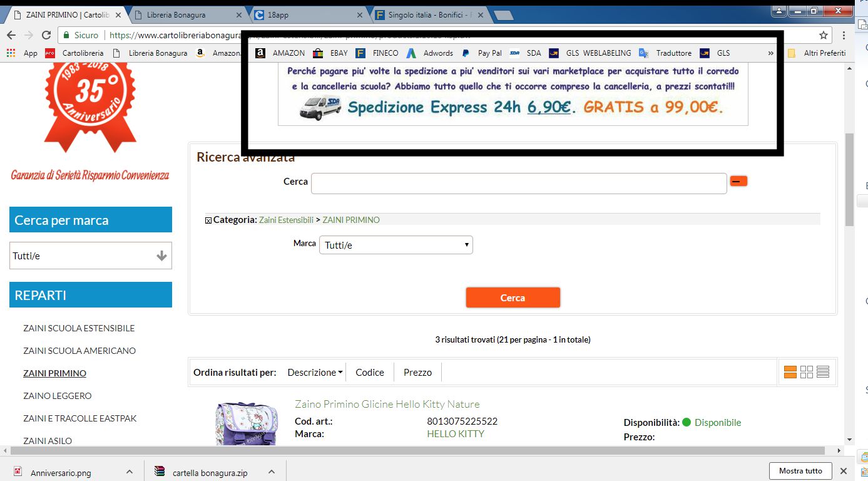Click the orange minus button beside Cerca field
This screenshot has height=481, width=868.
(x=738, y=181)
